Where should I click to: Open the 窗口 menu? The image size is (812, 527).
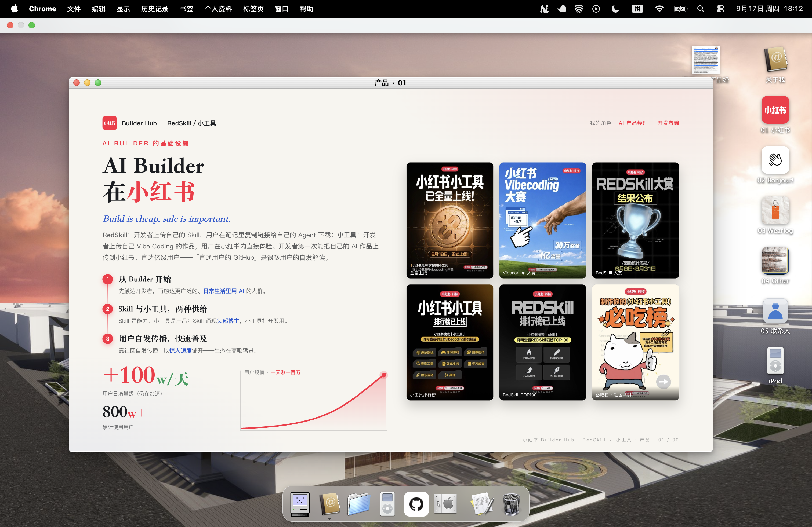coord(281,9)
